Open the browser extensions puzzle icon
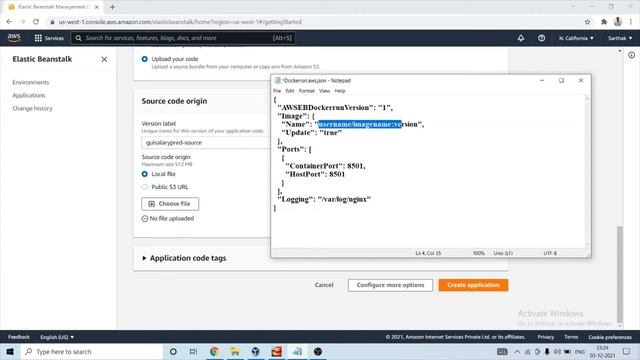This screenshot has height=360, width=640. pos(604,22)
